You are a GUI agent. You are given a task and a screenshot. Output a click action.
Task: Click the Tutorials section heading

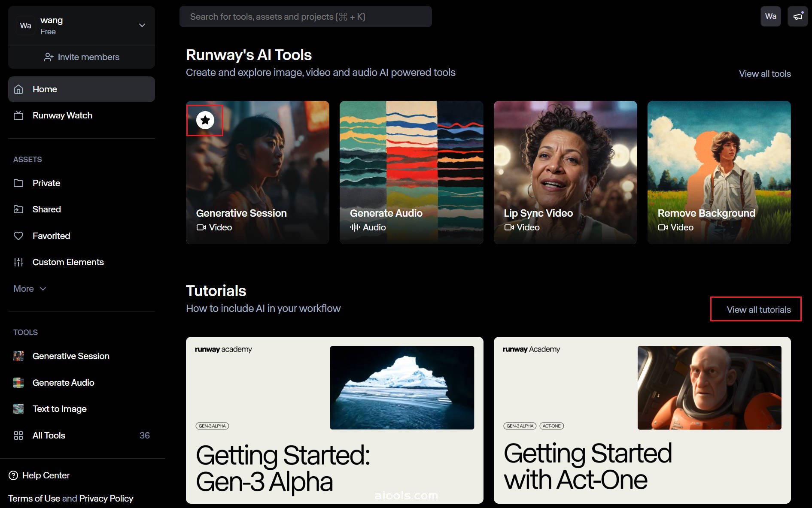point(216,291)
